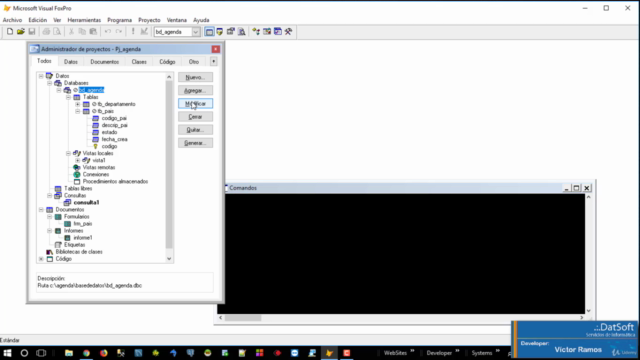The width and height of the screenshot is (640, 360).
Task: Switch to the Otro tab
Action: [194, 62]
